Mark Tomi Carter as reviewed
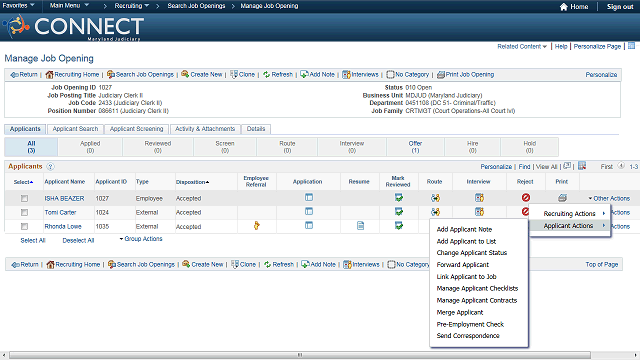 [x=398, y=211]
